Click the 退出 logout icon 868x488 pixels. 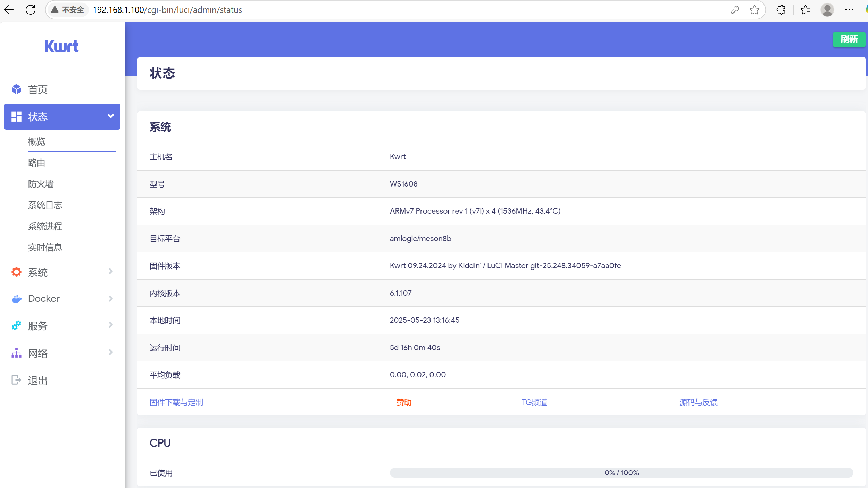[x=16, y=380]
